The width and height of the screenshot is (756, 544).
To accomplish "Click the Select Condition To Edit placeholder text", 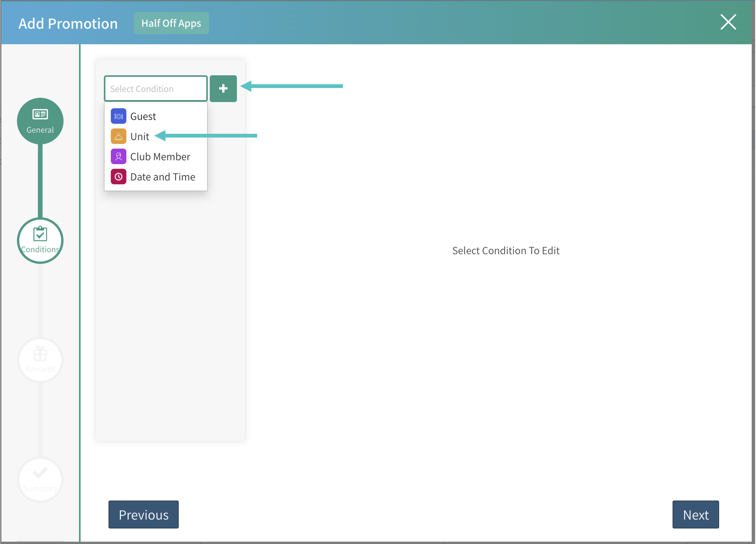I will 505,250.
